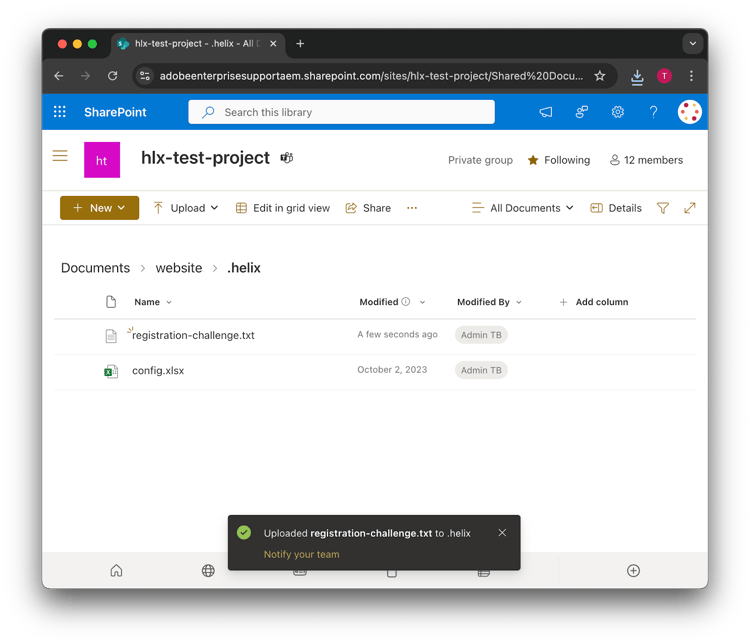Screen dimensions: 750x644
Task: Reload the browser page
Action: tap(112, 76)
